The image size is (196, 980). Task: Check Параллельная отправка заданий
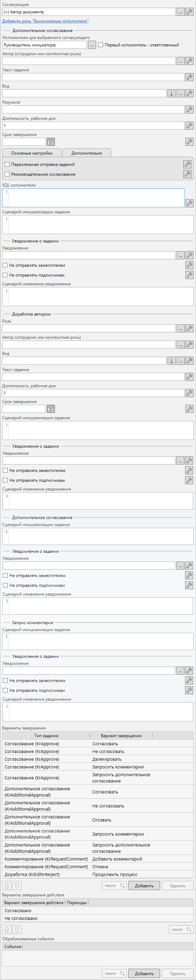point(7,164)
